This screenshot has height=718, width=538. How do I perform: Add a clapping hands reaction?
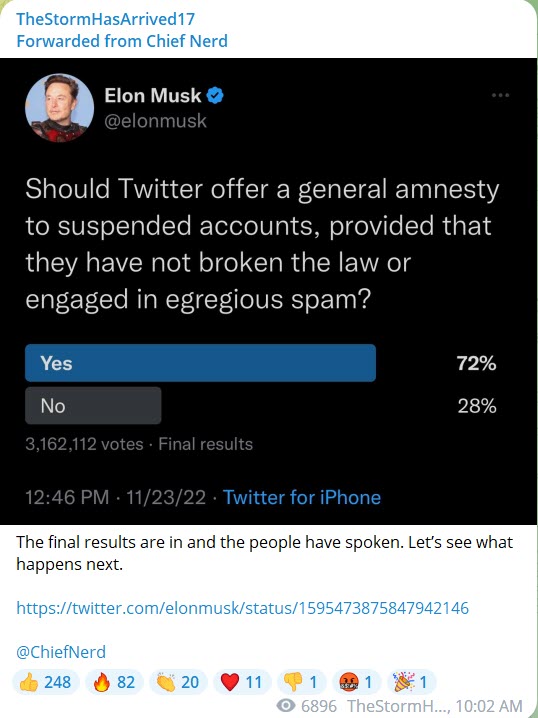[178, 682]
